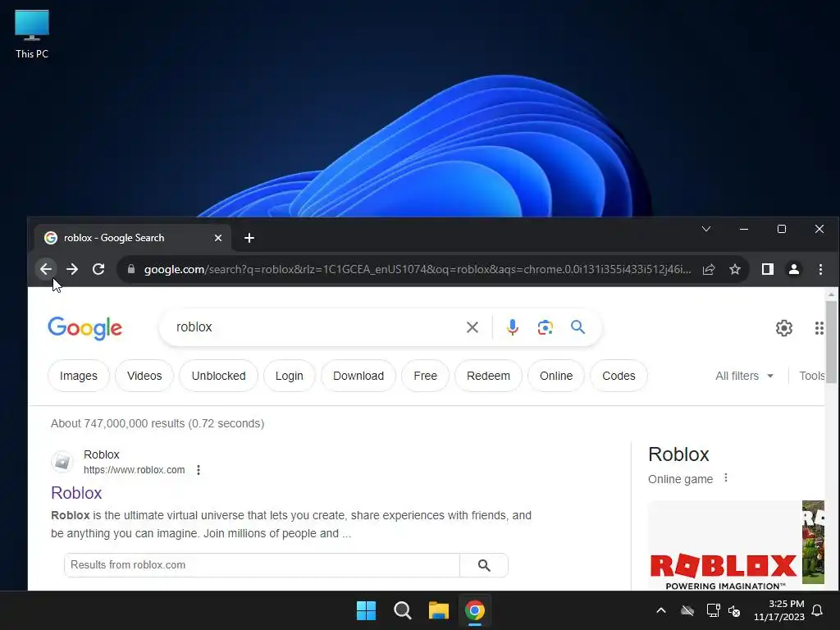Select the Download filter chip

click(x=358, y=376)
